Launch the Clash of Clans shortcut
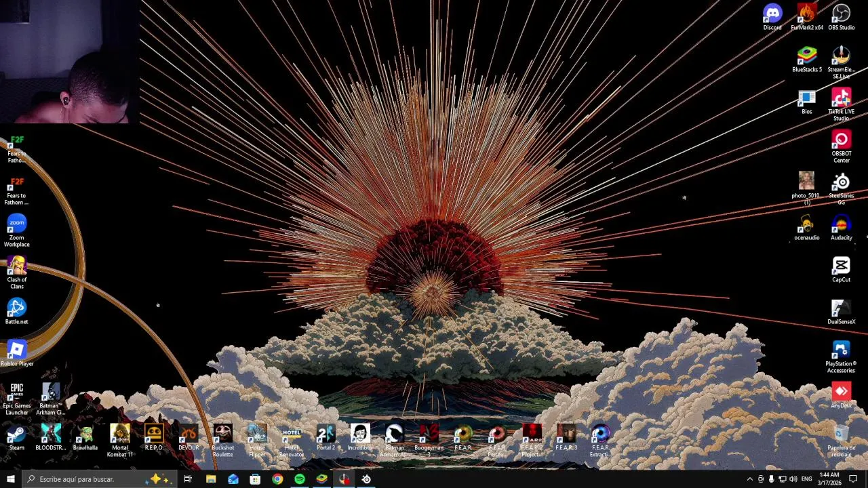This screenshot has height=488, width=868. click(x=17, y=273)
